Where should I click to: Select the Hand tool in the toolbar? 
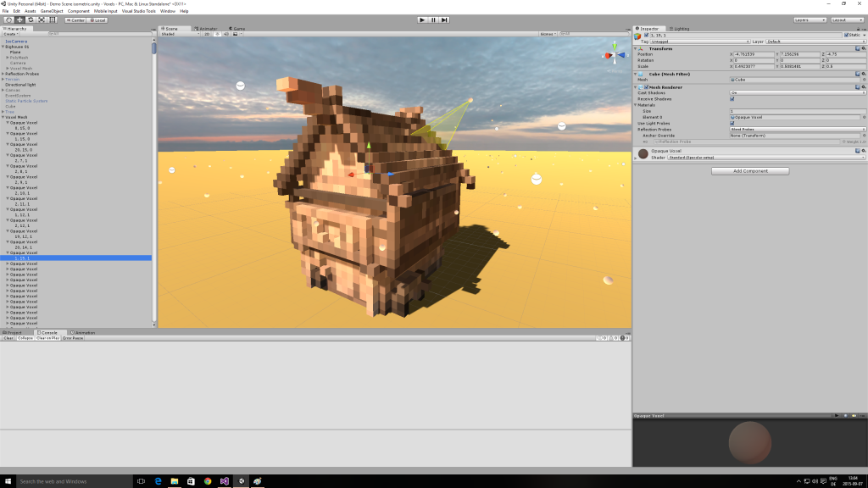(8, 20)
